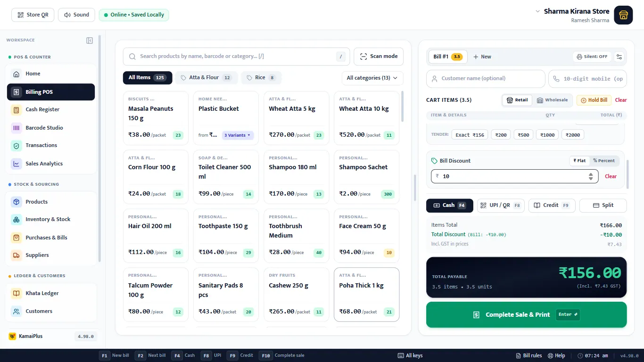Image resolution: width=644 pixels, height=362 pixels.
Task: Create a New bill tab
Action: click(x=482, y=57)
